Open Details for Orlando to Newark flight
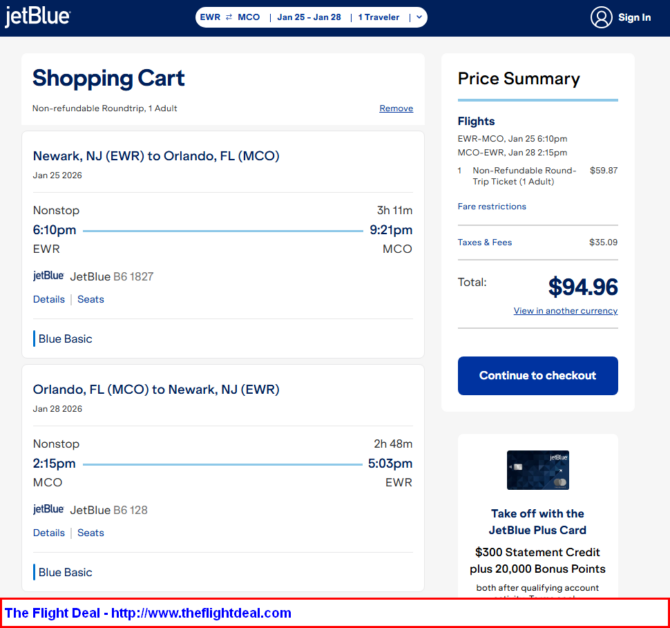This screenshot has height=628, width=670. click(x=48, y=533)
